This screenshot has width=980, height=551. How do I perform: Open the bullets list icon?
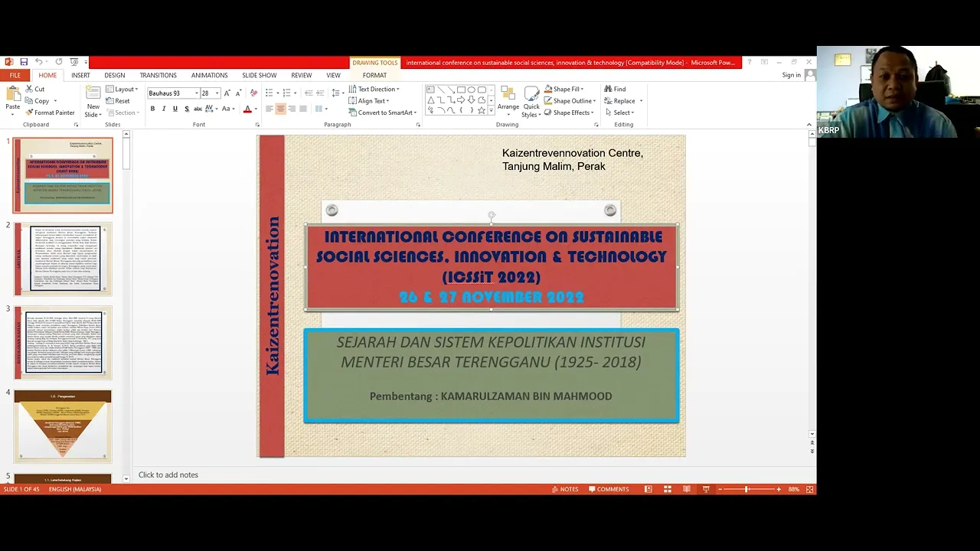(x=269, y=93)
